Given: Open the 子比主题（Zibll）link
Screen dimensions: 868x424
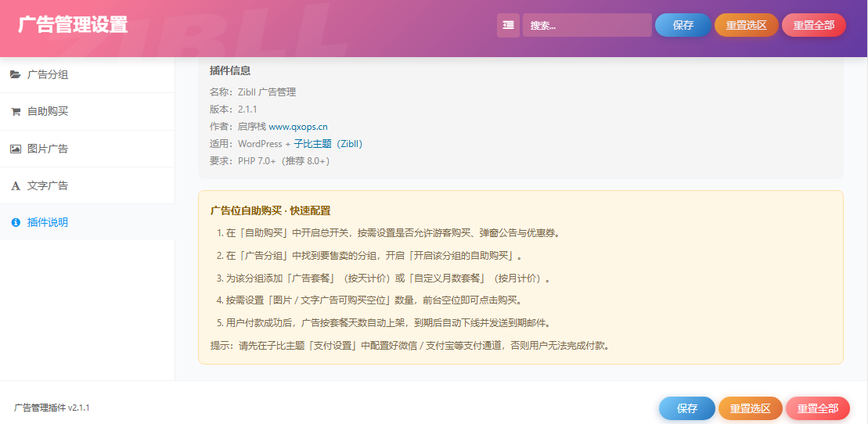Looking at the screenshot, I should click(x=328, y=143).
